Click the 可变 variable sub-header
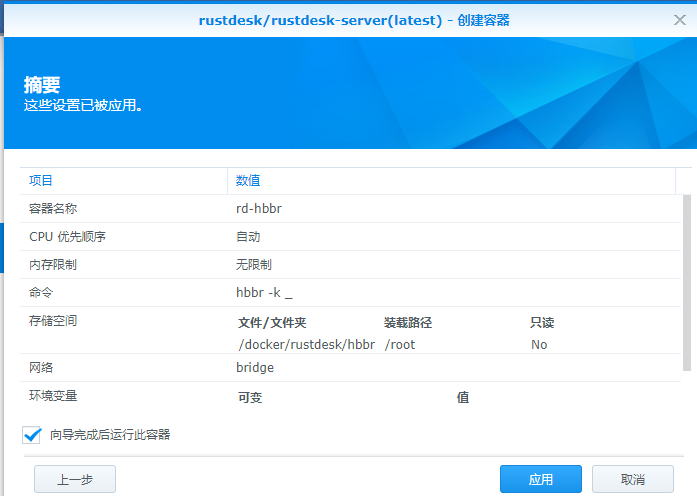 (x=250, y=397)
